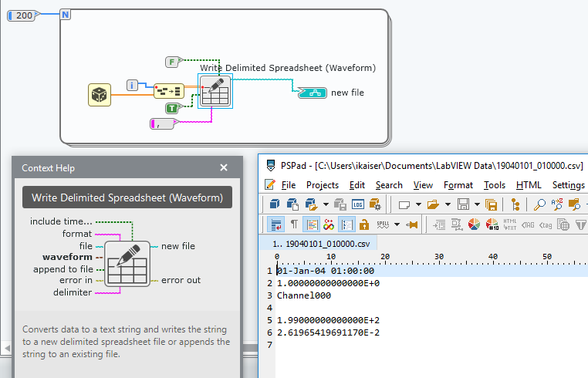Click the Open File folder icon
The width and height of the screenshot is (588, 378).
[x=433, y=204]
